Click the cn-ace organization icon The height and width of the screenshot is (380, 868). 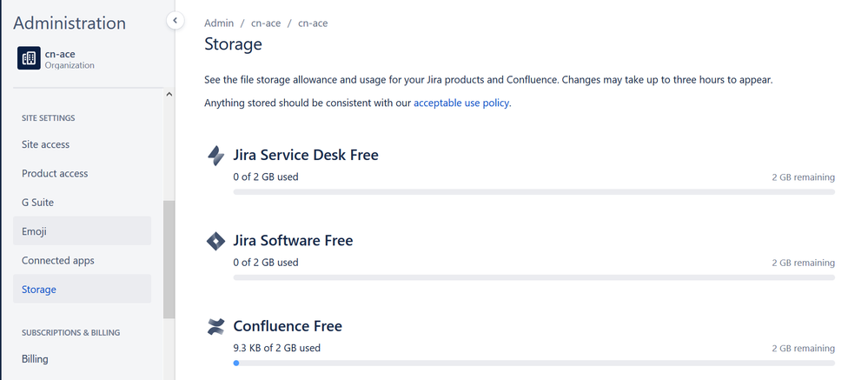coord(29,58)
